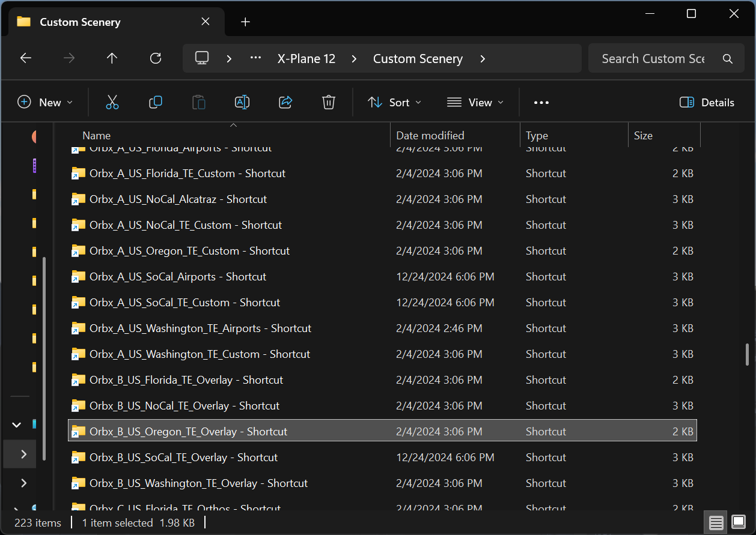Image resolution: width=756 pixels, height=535 pixels.
Task: Select Orbx_A_US_Florida_TE_Custom - Shortcut
Action: click(383, 174)
